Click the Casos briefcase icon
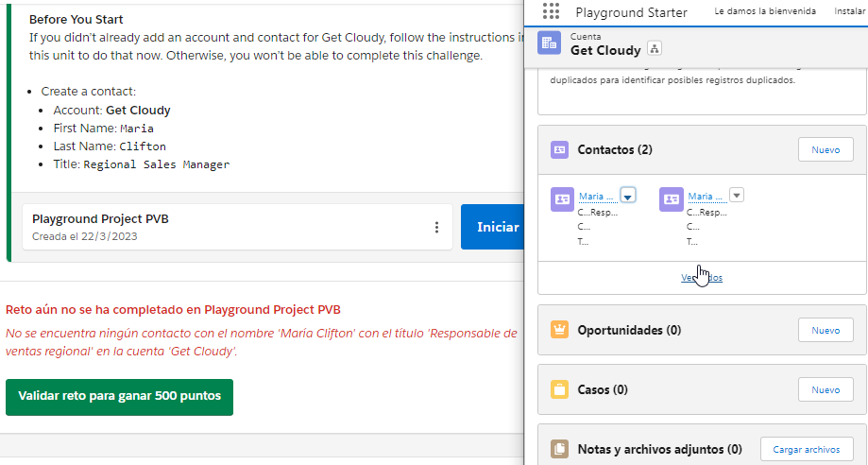Viewport: 868px width, 465px height. coord(559,389)
